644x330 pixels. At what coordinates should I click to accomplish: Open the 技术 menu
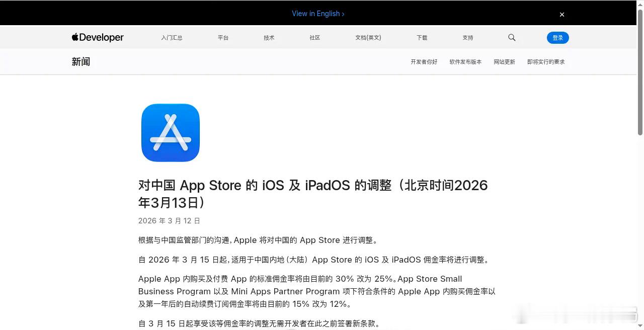[x=269, y=38]
